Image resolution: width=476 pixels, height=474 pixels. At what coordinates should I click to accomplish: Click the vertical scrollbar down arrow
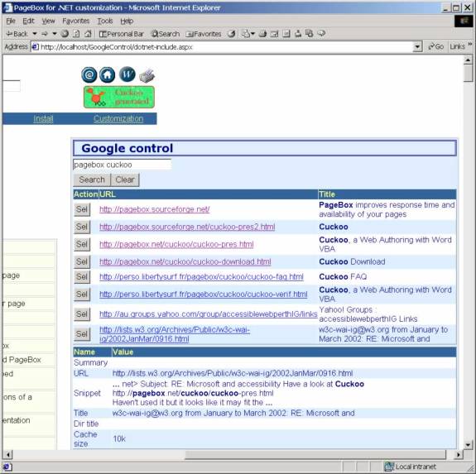click(x=468, y=445)
